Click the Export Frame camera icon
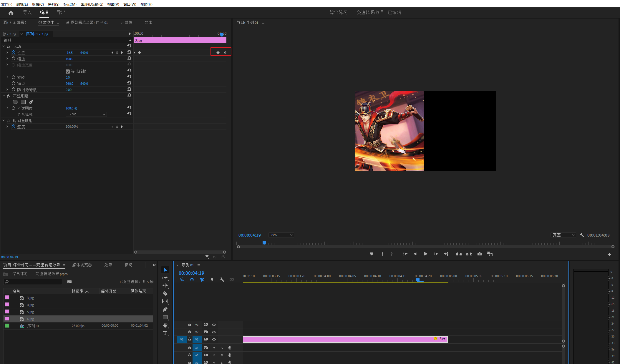Screen dimensions: 620x364 click(480, 254)
